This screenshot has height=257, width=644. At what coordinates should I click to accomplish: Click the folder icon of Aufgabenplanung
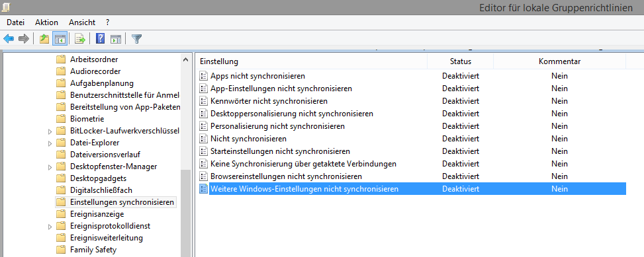click(61, 83)
